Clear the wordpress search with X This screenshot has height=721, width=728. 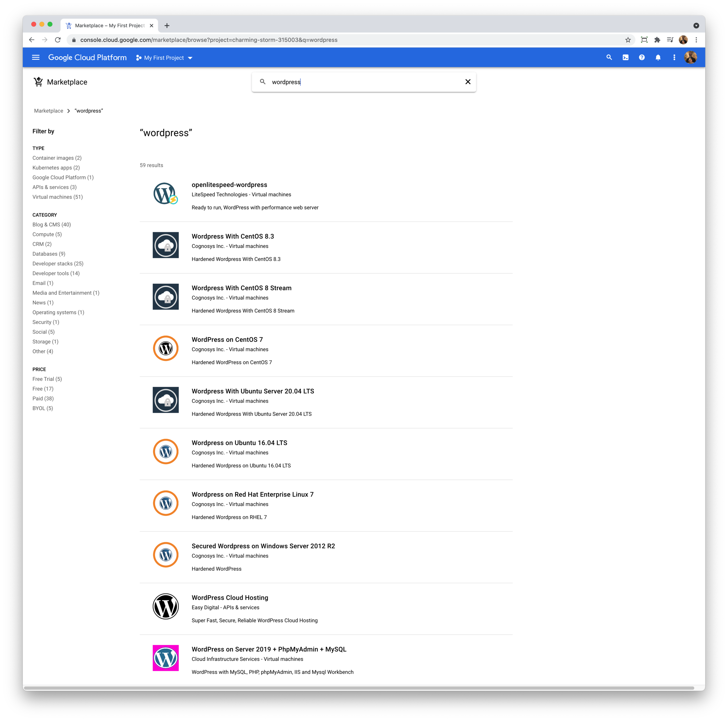point(468,82)
